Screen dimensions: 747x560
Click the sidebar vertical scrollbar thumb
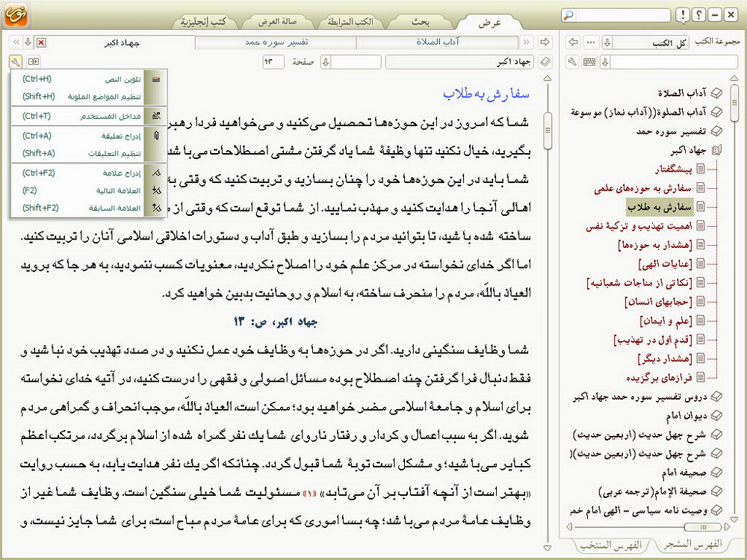coord(734,102)
